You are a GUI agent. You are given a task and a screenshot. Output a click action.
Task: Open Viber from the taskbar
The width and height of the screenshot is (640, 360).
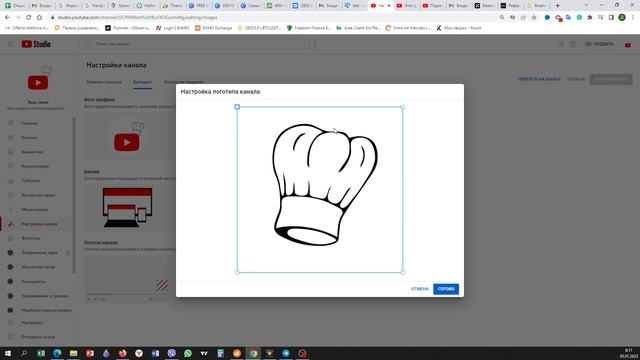coord(171,353)
